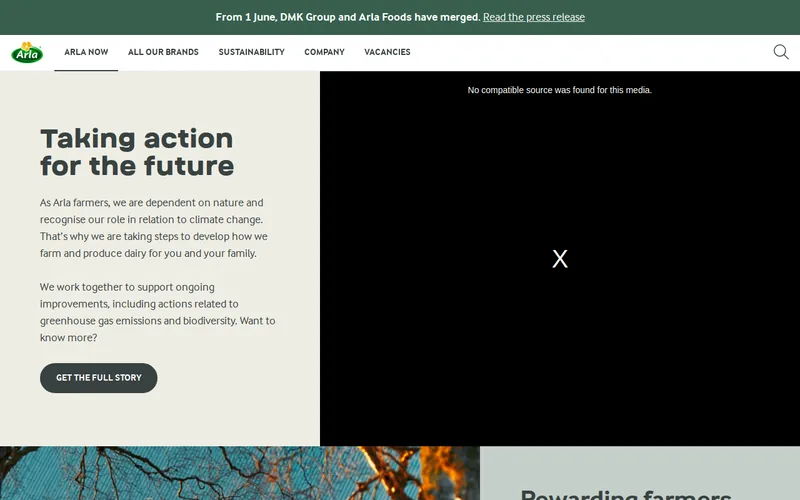Viewport: 800px width, 500px height.
Task: Select the Vacancies menu item
Action: coord(387,52)
